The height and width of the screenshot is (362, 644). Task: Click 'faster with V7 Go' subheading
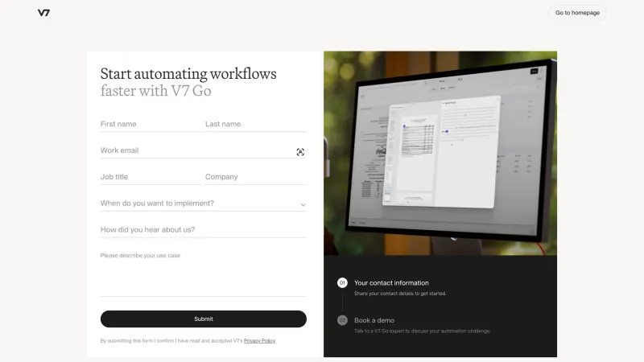(x=155, y=91)
